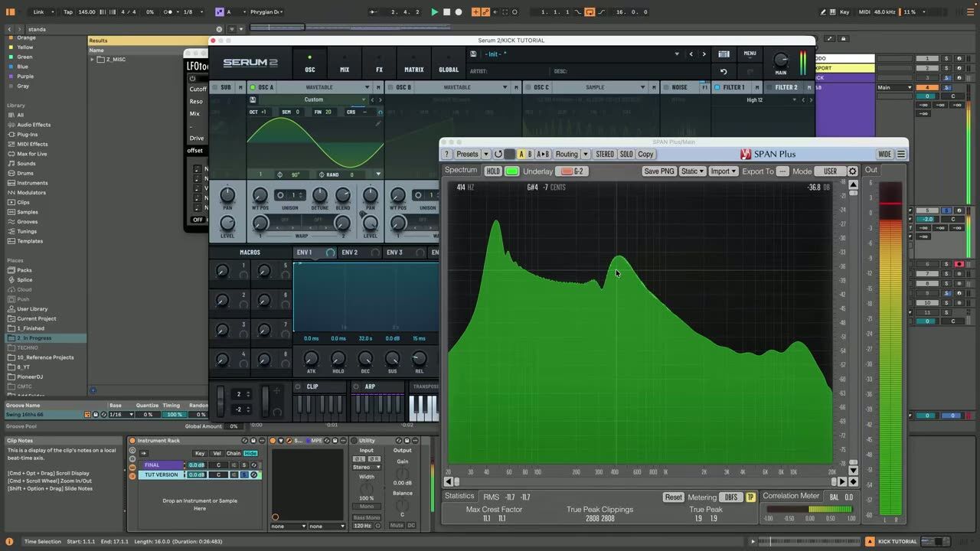This screenshot has height=551, width=980.
Task: Select the FINAL chain in Instrument Rack
Action: pos(162,465)
